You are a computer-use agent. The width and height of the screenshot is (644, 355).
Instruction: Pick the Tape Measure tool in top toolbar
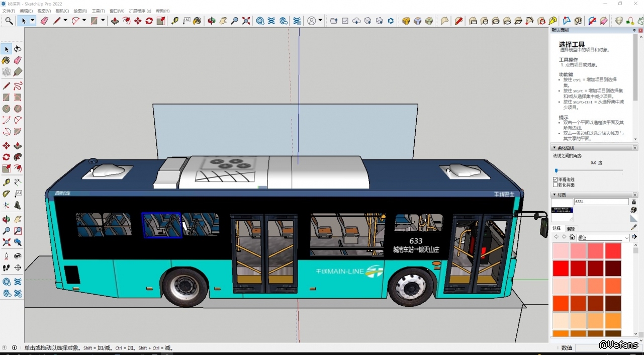174,21
